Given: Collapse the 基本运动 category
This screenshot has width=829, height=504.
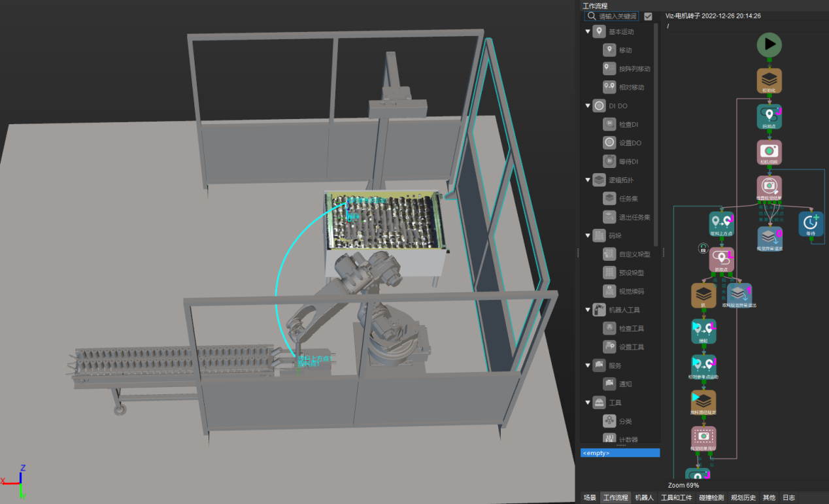Looking at the screenshot, I should click(588, 31).
